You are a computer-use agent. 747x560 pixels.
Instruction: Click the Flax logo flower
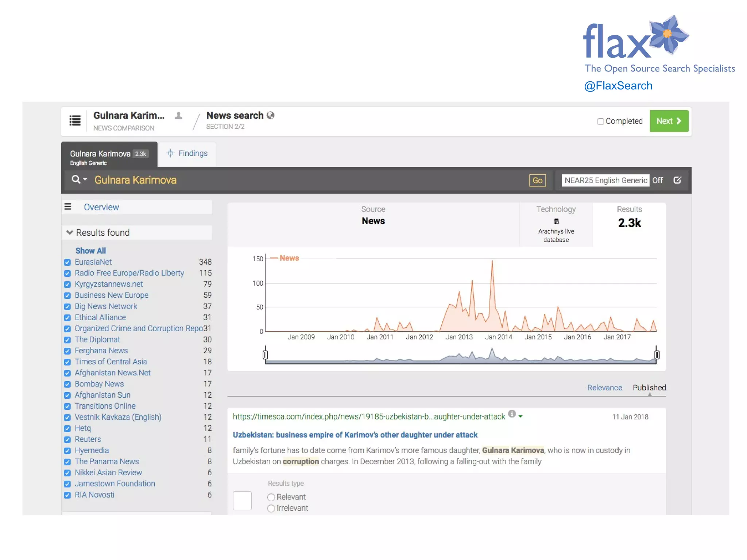pos(668,34)
